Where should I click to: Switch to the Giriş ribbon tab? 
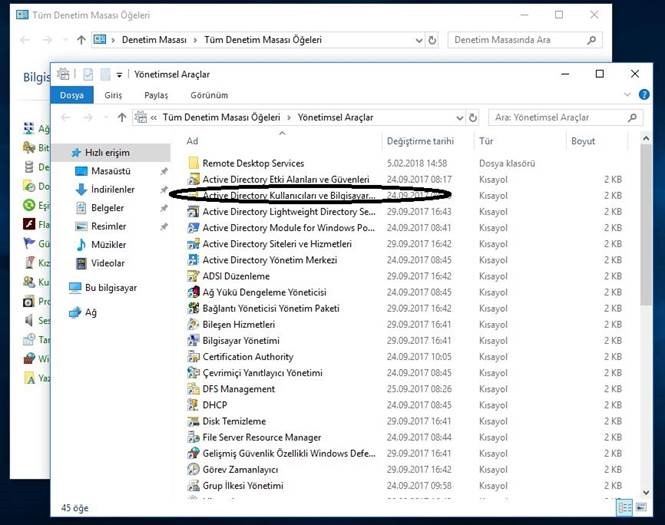tap(113, 95)
